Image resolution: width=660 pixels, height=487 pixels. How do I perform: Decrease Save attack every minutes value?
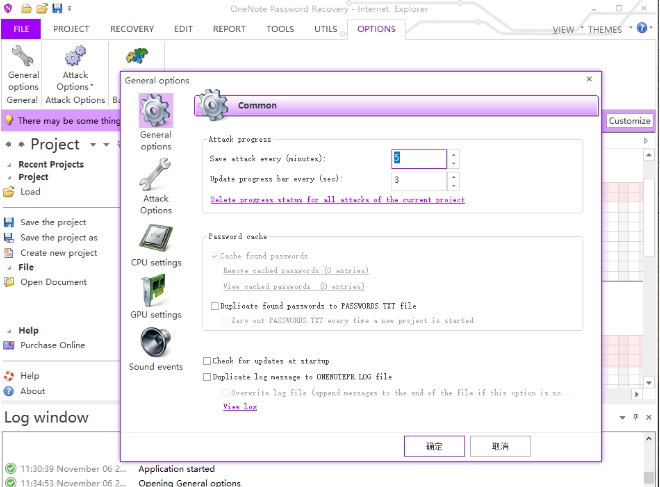(453, 163)
